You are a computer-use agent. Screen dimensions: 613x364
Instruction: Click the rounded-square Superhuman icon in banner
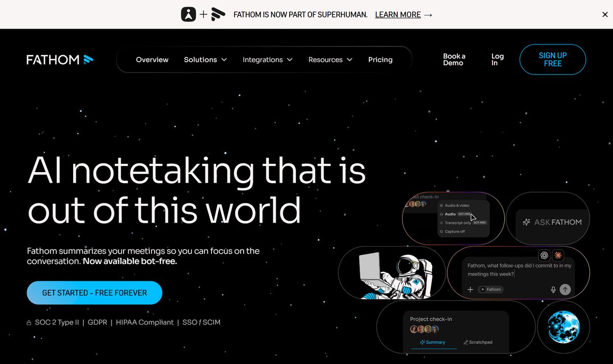[x=188, y=14]
